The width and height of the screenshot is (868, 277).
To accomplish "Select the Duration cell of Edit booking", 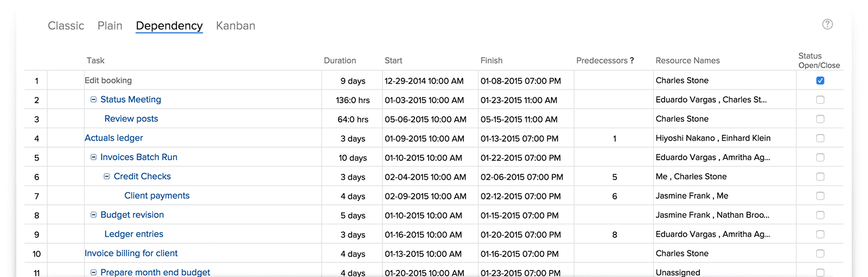I will tap(353, 80).
